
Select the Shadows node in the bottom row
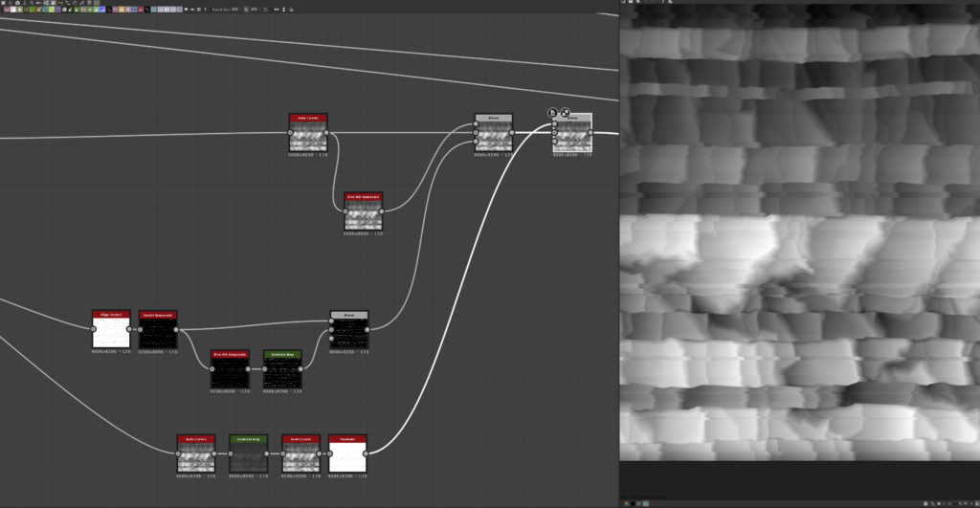point(347,454)
